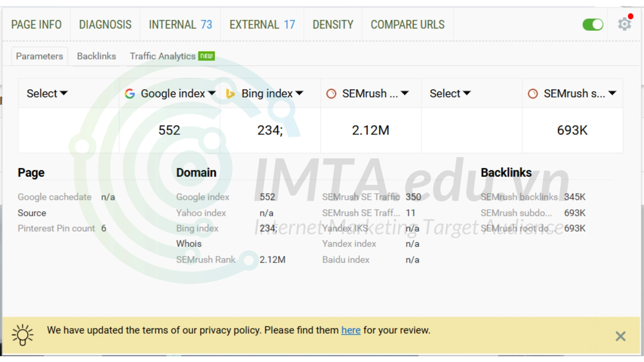This screenshot has height=362, width=644.
Task: Select the Backlinks sub-tab
Action: tap(97, 56)
